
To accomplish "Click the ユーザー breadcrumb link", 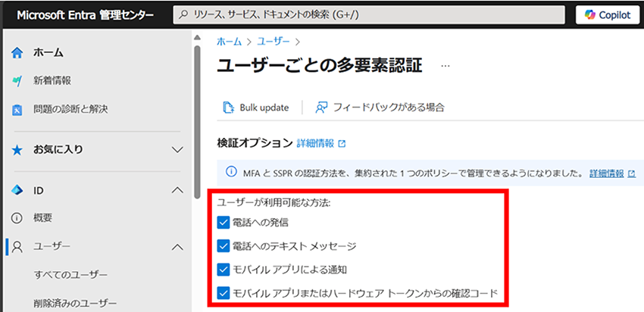I will (273, 41).
